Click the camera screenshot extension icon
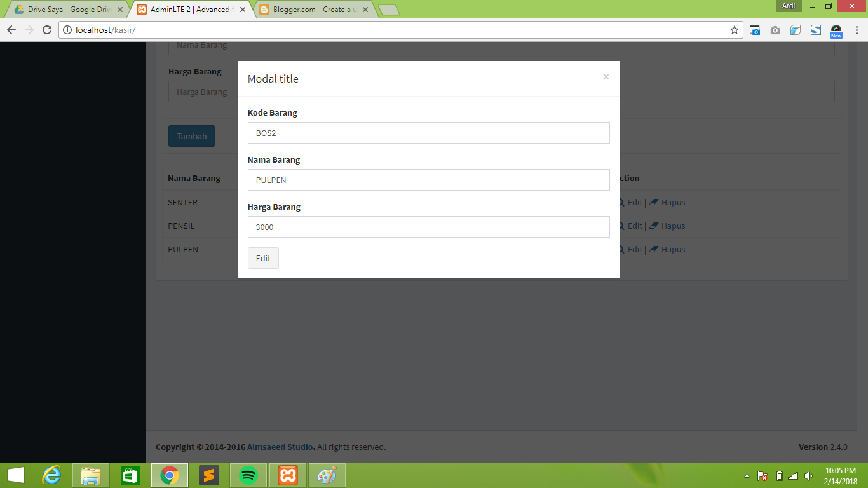The width and height of the screenshot is (868, 488). click(x=775, y=29)
